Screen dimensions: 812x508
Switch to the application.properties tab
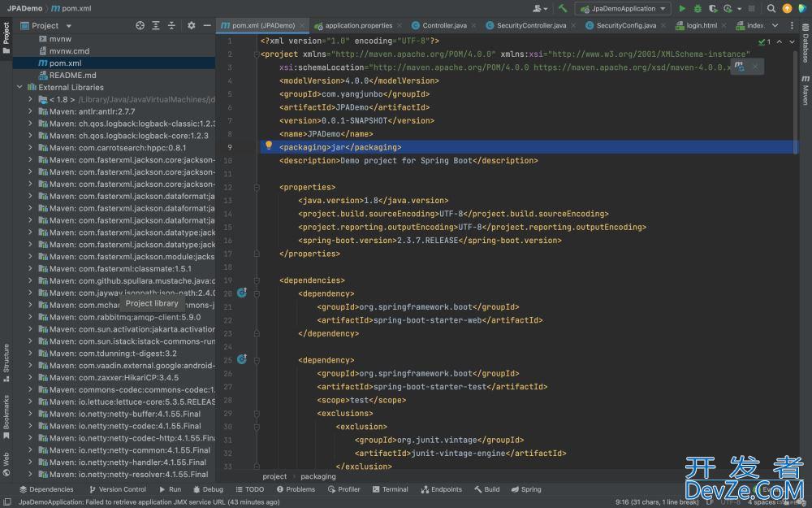click(358, 25)
